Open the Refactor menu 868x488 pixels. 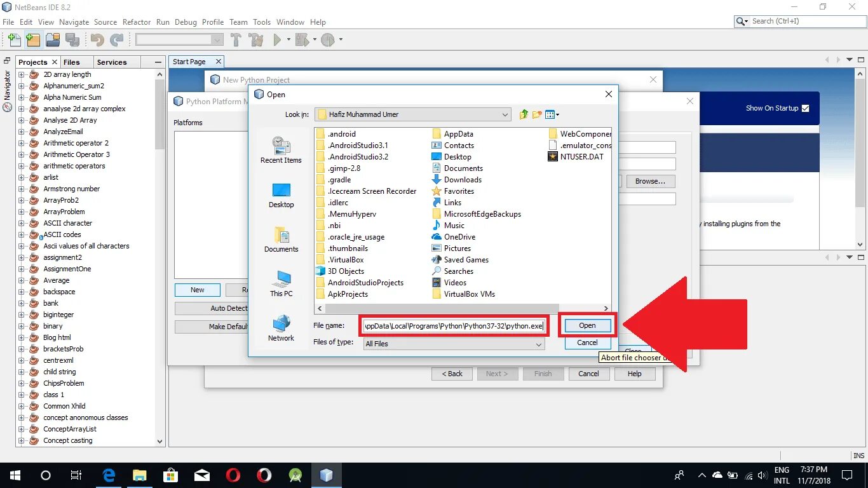point(137,22)
